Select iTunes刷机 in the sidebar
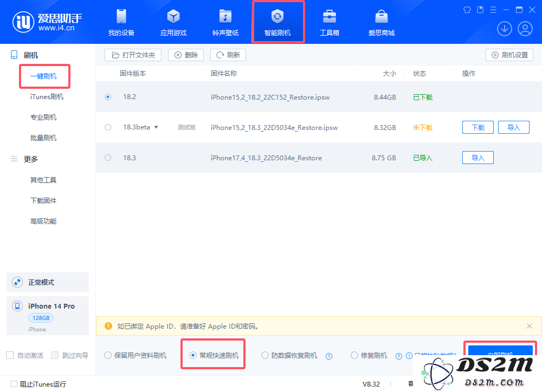542x392 pixels. click(x=47, y=97)
